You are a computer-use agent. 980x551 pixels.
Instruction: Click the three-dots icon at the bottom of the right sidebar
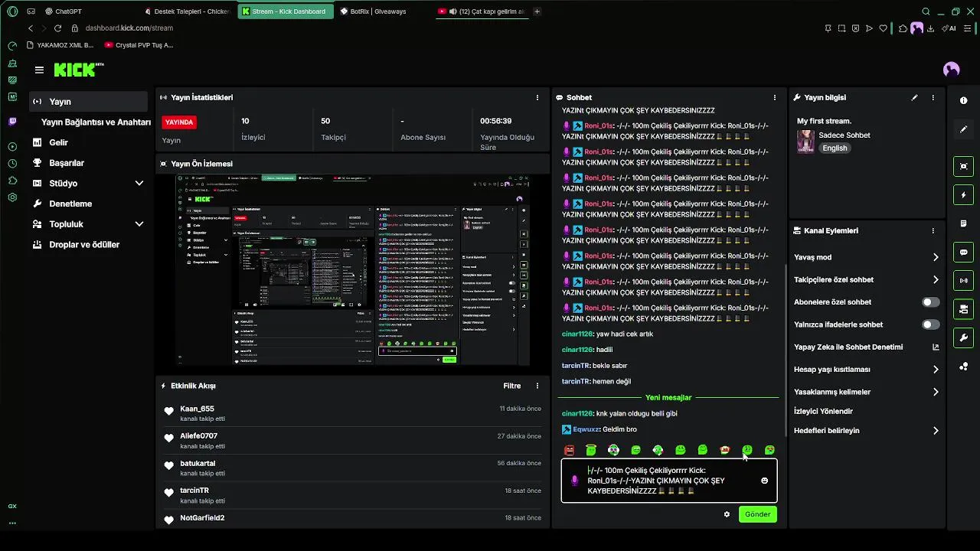pyautogui.click(x=963, y=367)
